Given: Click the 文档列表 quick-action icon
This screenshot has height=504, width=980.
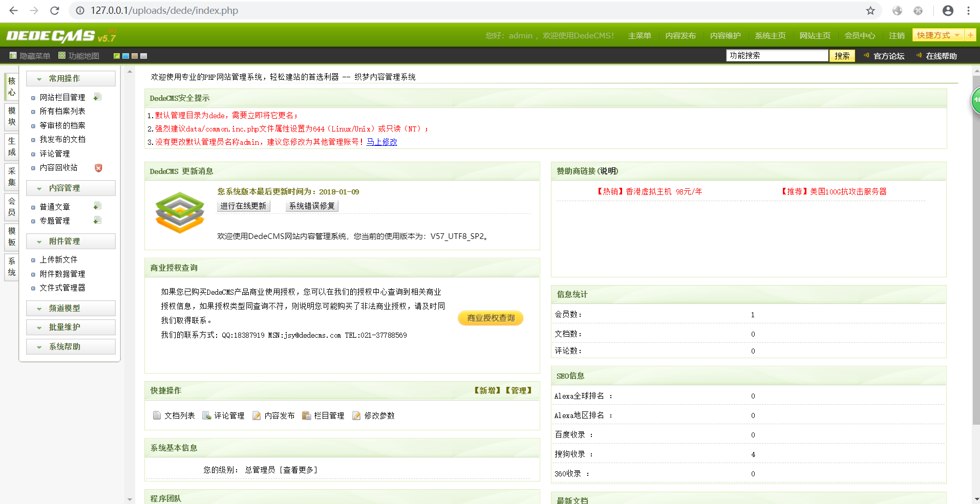Looking at the screenshot, I should [157, 415].
